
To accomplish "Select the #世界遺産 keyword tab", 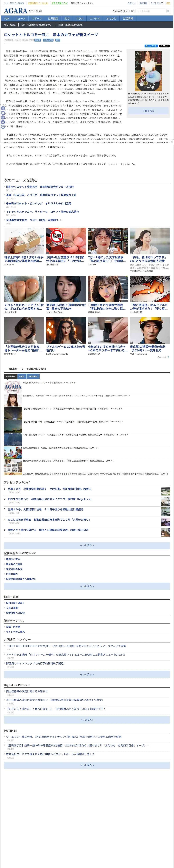I will pyautogui.click(x=10, y=376).
